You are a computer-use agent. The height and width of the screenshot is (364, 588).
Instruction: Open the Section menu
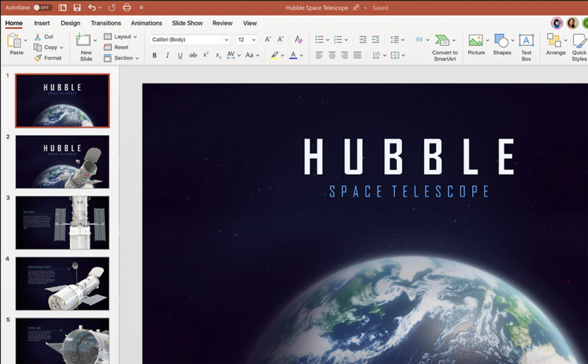pyautogui.click(x=122, y=58)
